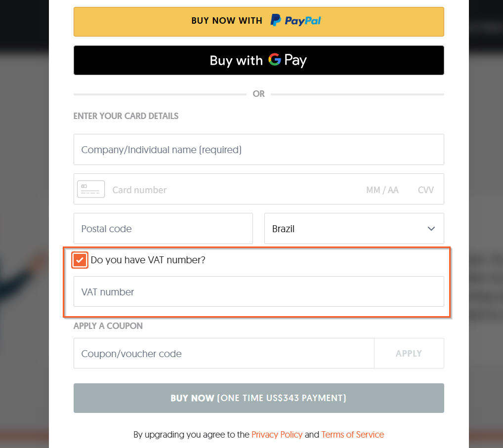The image size is (503, 448).
Task: Click the Google G logo
Action: coord(274,60)
